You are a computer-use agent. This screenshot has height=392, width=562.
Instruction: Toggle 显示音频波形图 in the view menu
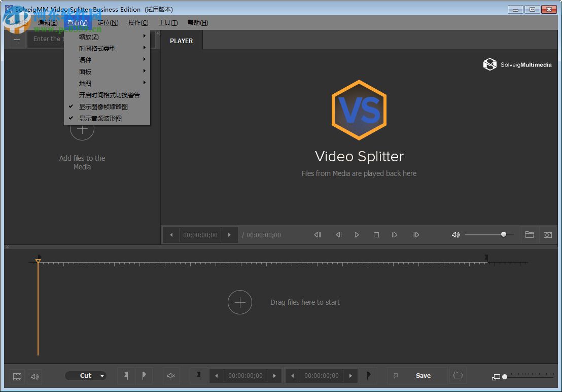(x=100, y=118)
